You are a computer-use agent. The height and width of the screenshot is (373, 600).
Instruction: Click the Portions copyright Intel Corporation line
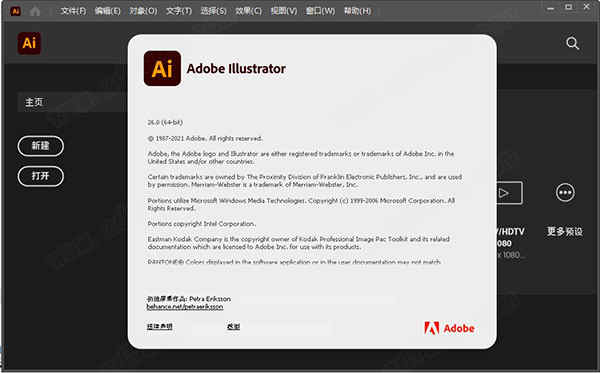pyautogui.click(x=202, y=224)
